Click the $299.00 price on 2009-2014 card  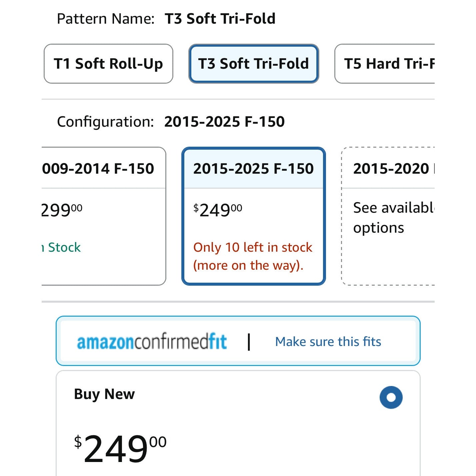pos(62,210)
